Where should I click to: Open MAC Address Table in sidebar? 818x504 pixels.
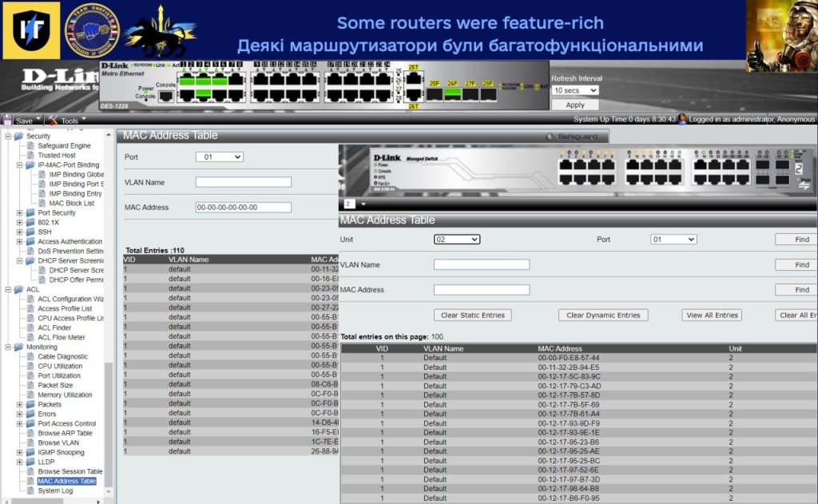[x=66, y=482]
